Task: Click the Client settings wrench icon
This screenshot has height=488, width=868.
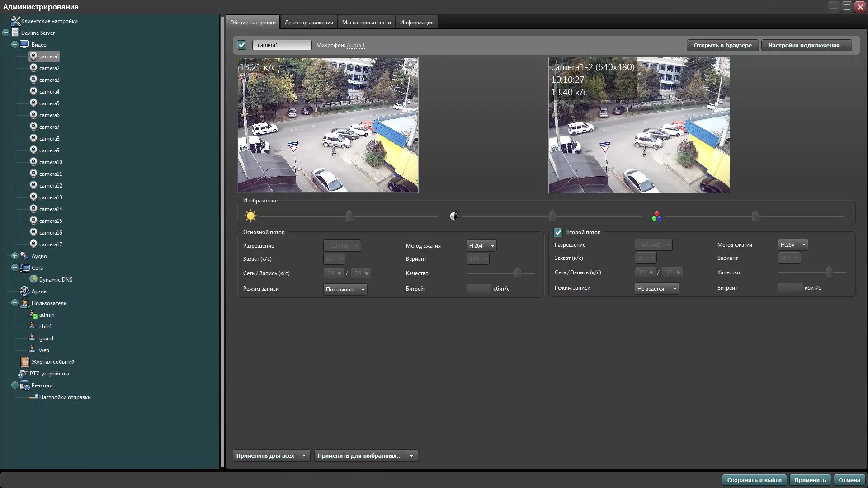Action: tap(15, 21)
